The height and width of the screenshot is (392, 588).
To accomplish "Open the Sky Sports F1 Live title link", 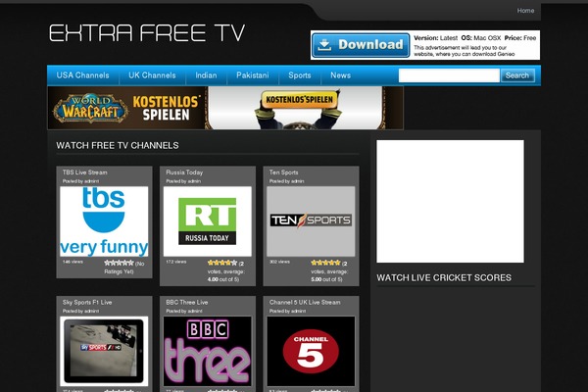I will [x=87, y=302].
